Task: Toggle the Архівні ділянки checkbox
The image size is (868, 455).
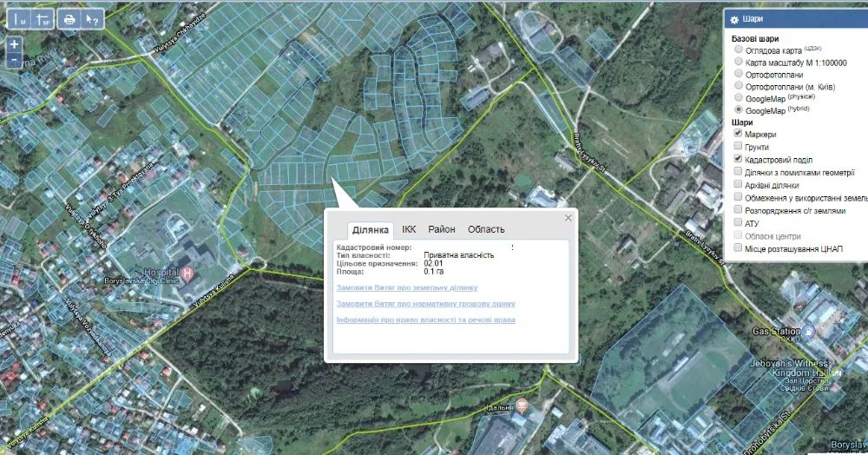Action: 738,185
